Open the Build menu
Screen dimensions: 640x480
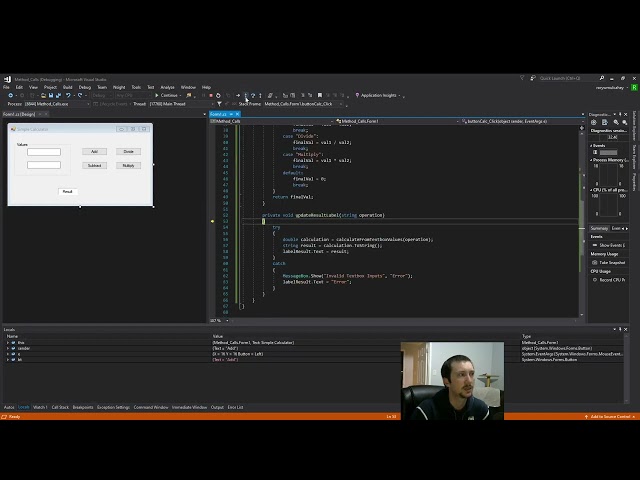(x=67, y=87)
